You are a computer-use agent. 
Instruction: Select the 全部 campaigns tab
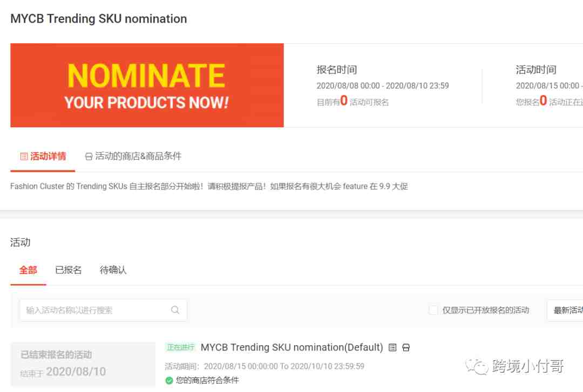28,270
